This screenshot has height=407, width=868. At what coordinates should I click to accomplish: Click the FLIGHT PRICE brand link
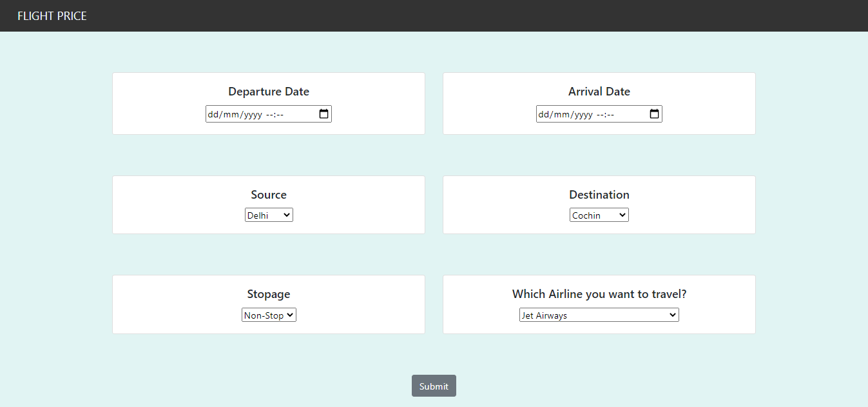pyautogui.click(x=52, y=16)
